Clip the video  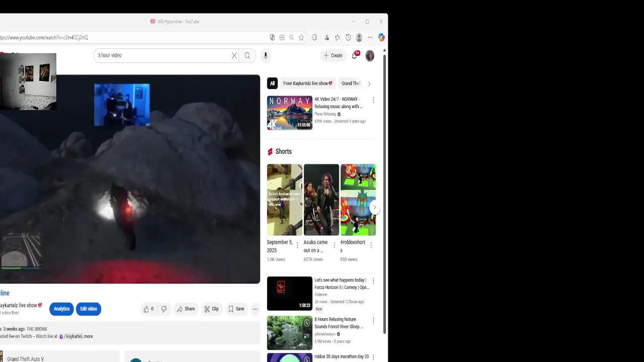click(211, 309)
